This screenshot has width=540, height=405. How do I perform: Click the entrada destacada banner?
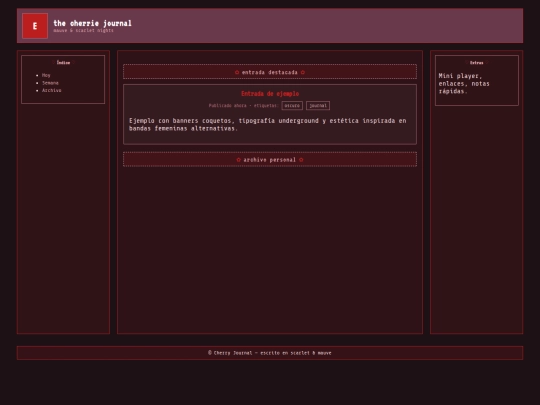point(270,72)
